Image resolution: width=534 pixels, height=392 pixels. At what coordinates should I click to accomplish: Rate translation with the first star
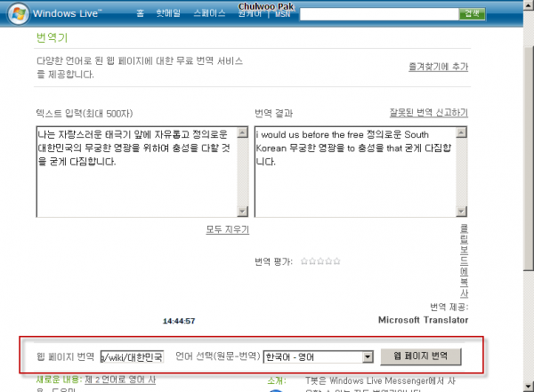[304, 261]
